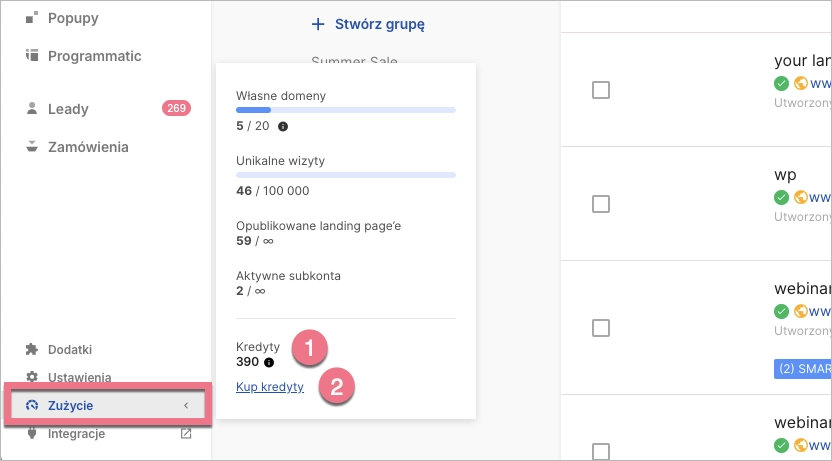Click the Popupy sidebar icon
The width and height of the screenshot is (832, 461).
point(32,18)
